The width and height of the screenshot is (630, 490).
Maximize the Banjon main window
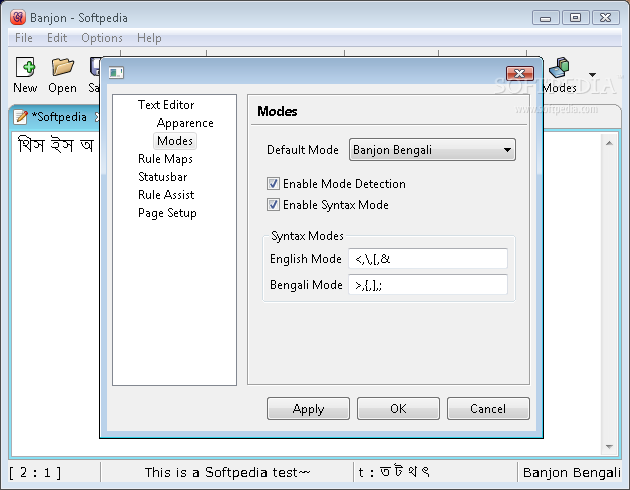pyautogui.click(x=575, y=18)
